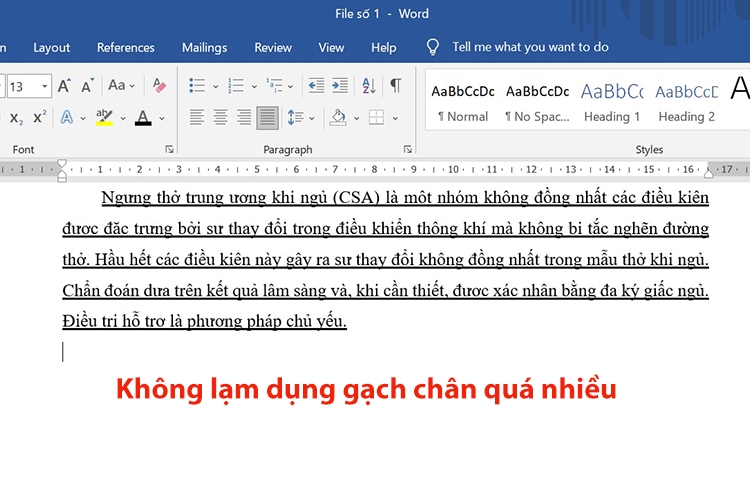Decrease font size with Shrink Font
The width and height of the screenshot is (750, 500).
click(x=88, y=86)
